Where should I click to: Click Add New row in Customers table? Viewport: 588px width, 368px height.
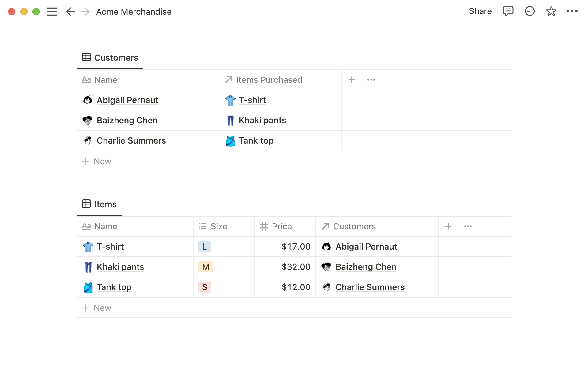pos(96,161)
